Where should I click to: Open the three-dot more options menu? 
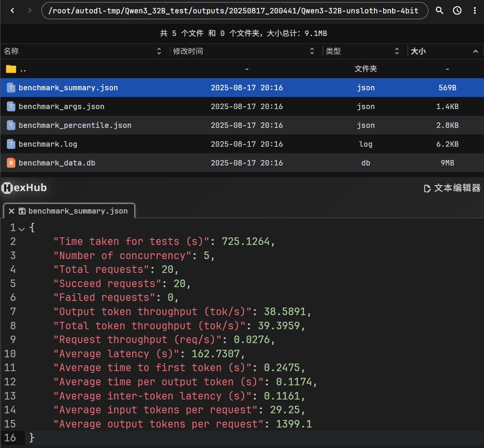[475, 10]
